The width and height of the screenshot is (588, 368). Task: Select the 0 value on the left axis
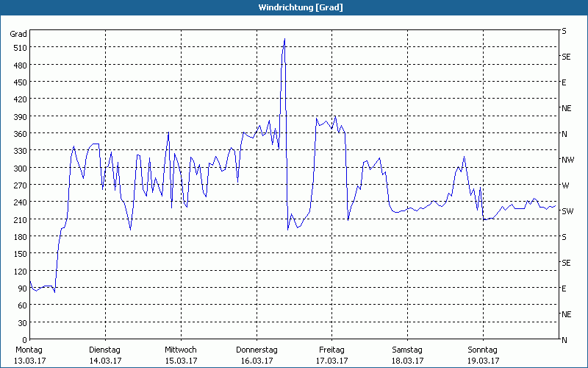click(25, 340)
